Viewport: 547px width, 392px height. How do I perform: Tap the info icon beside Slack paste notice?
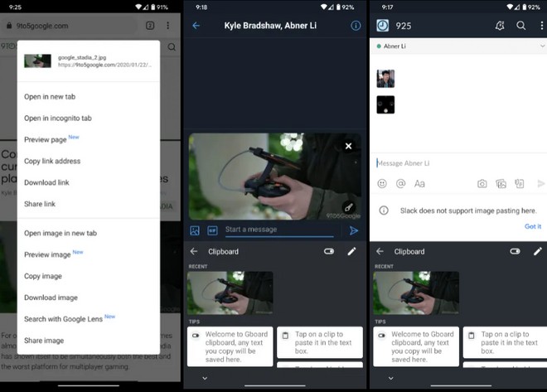tap(384, 211)
